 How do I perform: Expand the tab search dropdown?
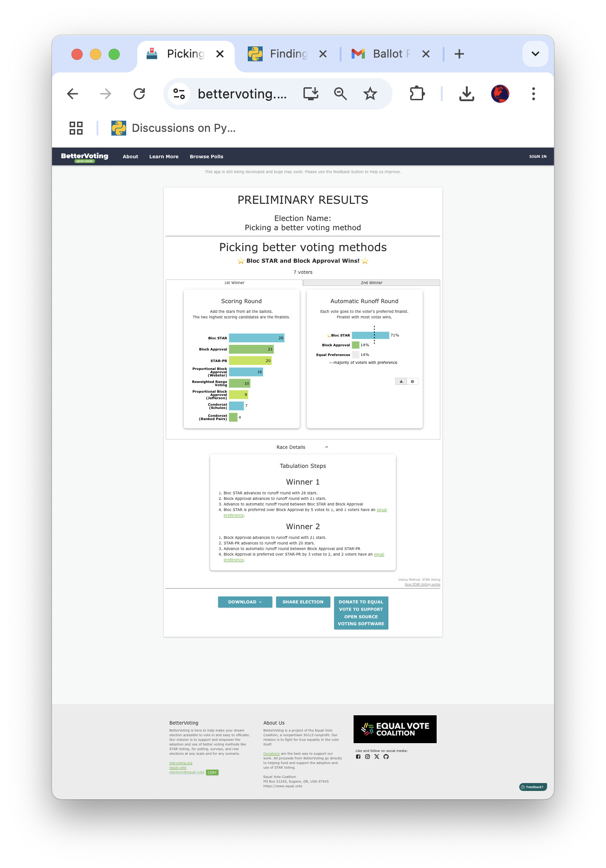[535, 54]
